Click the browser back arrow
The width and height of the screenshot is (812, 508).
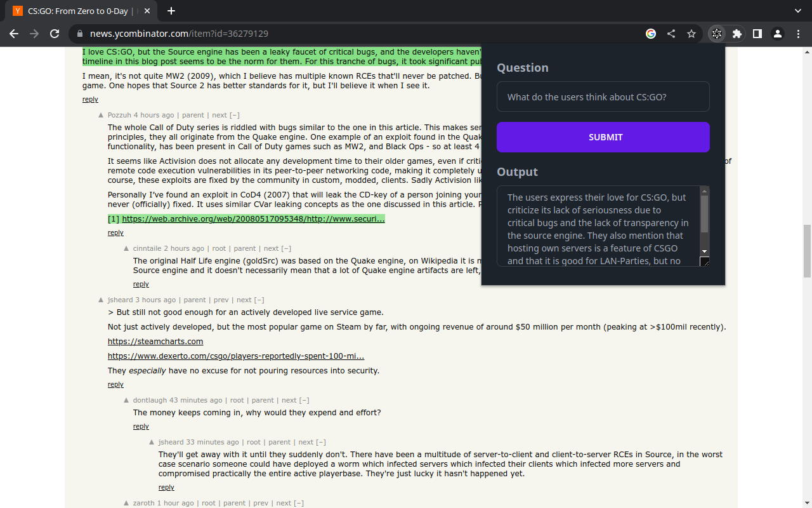(x=14, y=34)
